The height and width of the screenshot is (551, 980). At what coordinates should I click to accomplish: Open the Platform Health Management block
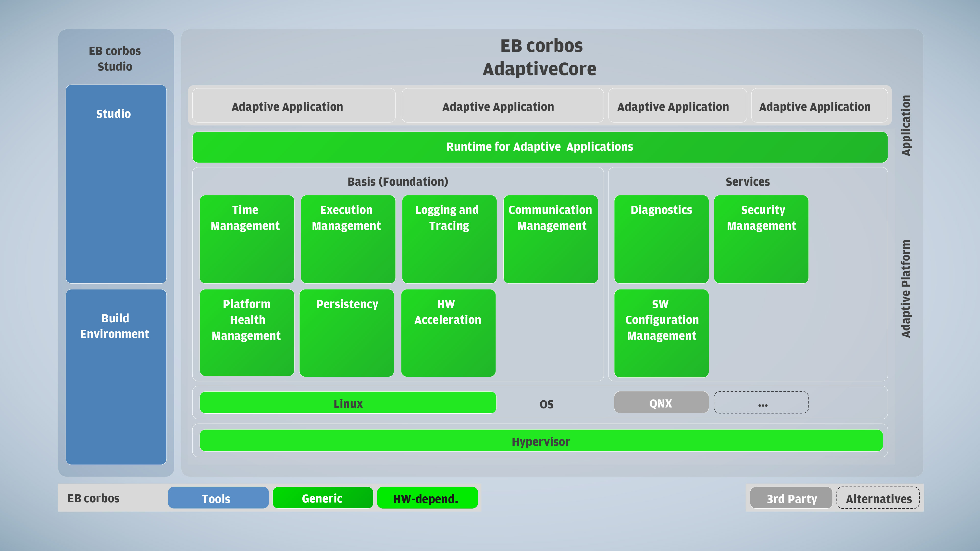click(x=247, y=333)
